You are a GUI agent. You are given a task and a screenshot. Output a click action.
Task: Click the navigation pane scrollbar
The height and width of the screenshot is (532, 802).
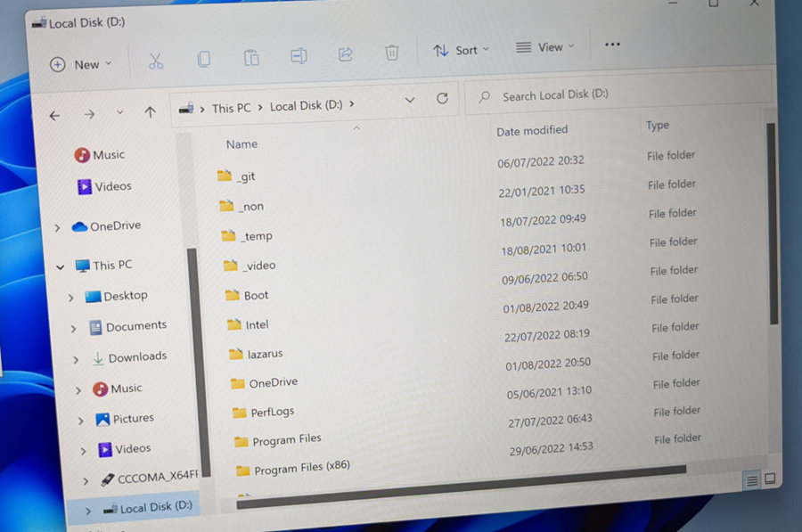[198, 362]
